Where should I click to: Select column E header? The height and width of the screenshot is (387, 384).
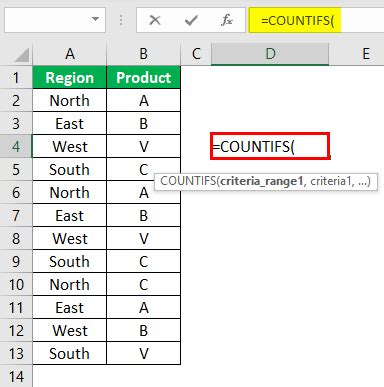366,54
